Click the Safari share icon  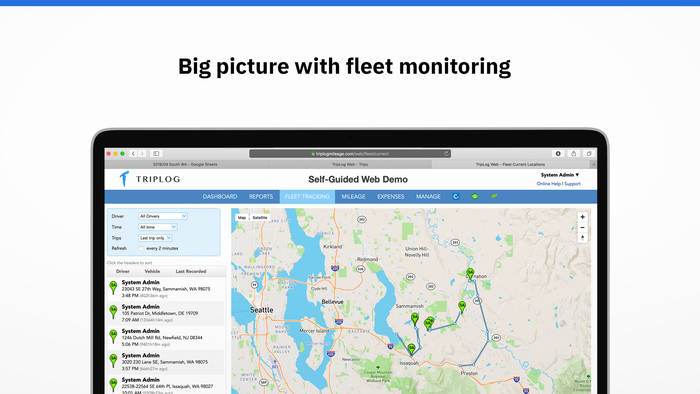[x=574, y=153]
